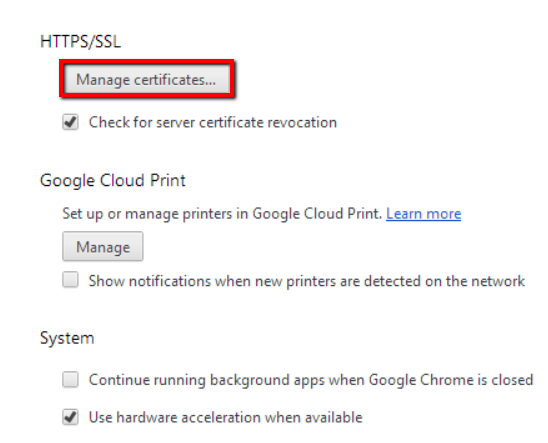Open Google Cloud Print help page link
The height and width of the screenshot is (443, 548).
[423, 213]
